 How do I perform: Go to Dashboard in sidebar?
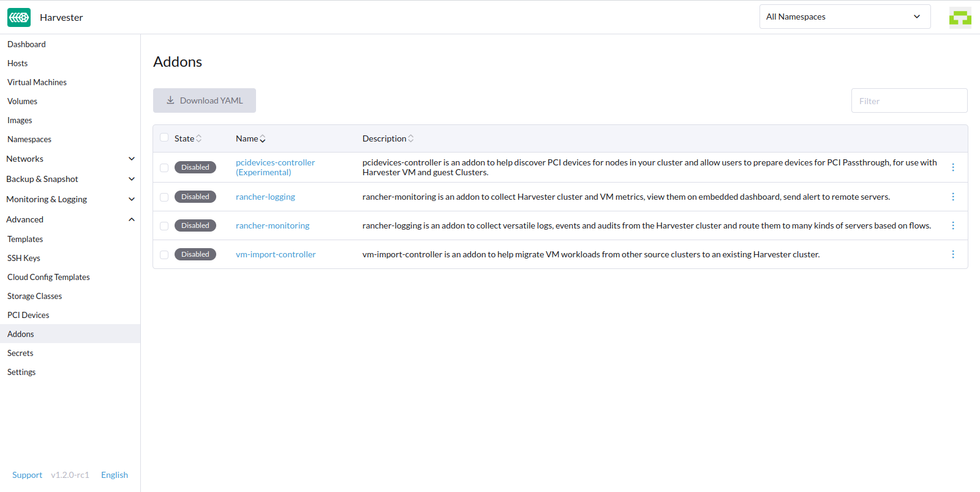click(x=26, y=44)
